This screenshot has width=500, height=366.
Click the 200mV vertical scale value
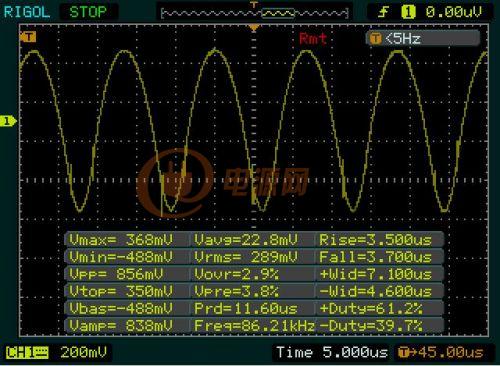(x=83, y=352)
